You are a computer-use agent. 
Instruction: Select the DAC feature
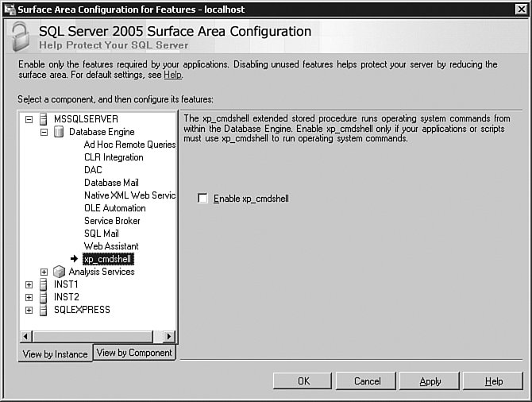93,170
